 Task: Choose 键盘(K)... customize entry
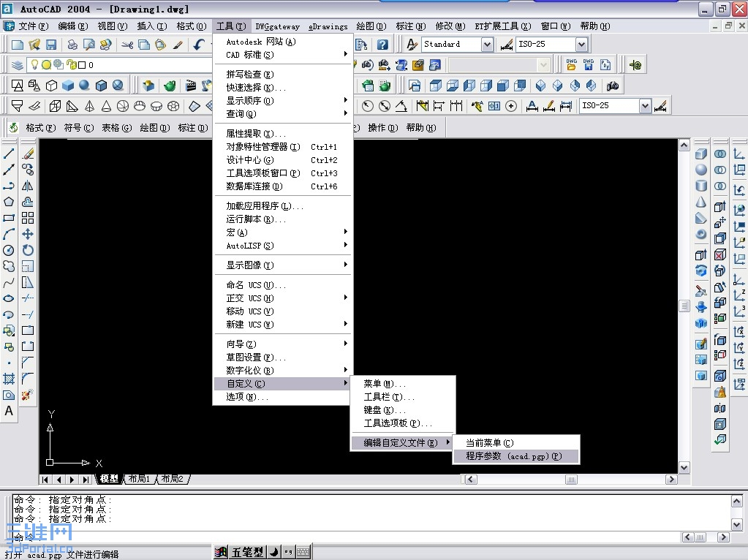403,409
